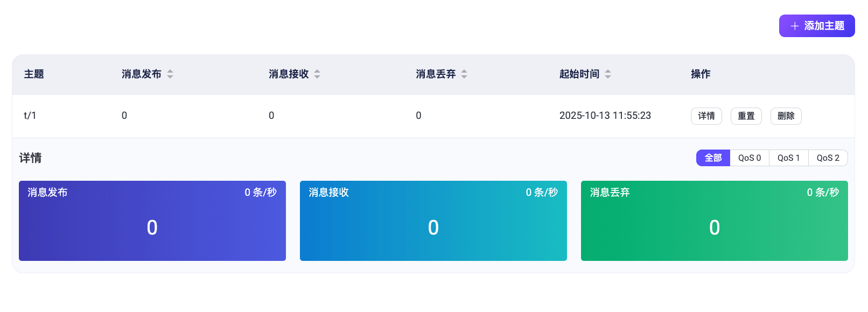Click the sort arrows beside 起始时间 header
The height and width of the screenshot is (312, 868).
pyautogui.click(x=608, y=74)
